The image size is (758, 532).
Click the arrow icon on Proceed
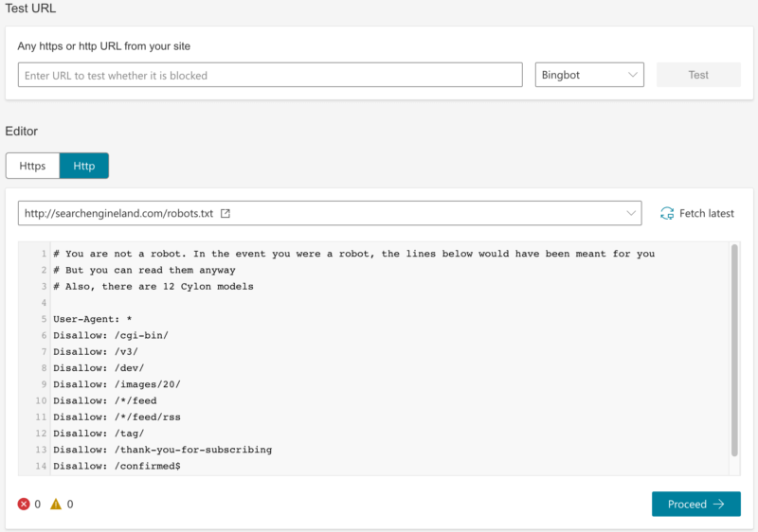719,505
